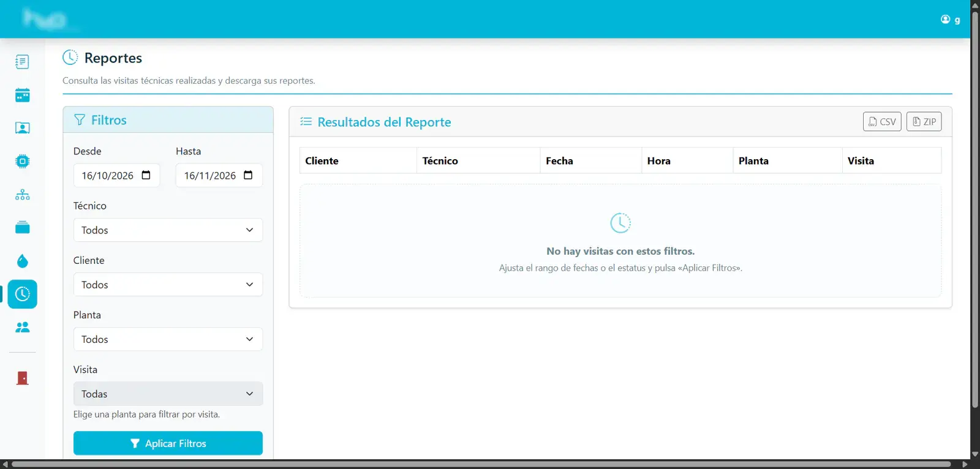Click the 'Elige una planta para filtrar' hint
980x469 pixels.
click(x=146, y=415)
